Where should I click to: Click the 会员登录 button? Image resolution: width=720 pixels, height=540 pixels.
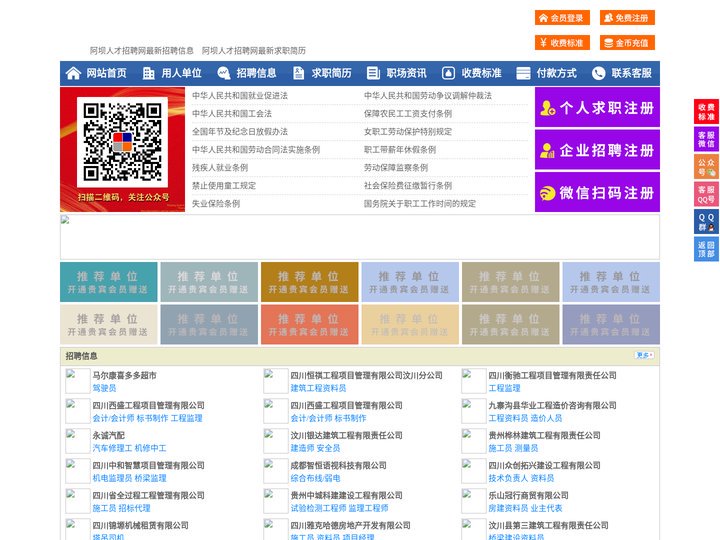click(x=562, y=18)
